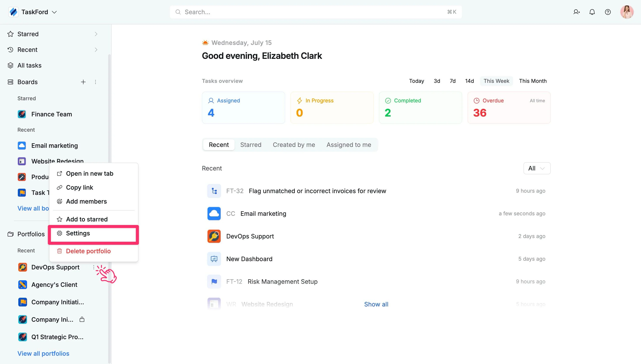Select the This Week range
The width and height of the screenshot is (641, 364).
coord(496,81)
